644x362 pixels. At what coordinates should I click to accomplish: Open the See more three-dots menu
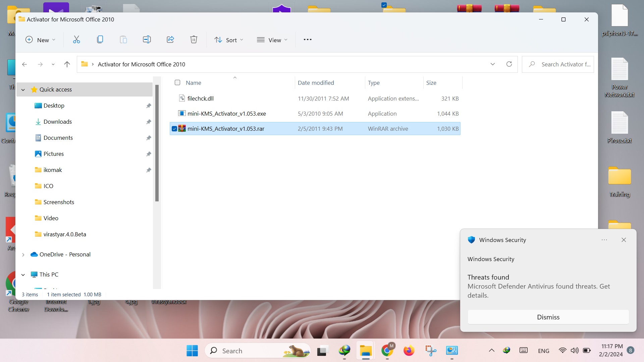(308, 40)
